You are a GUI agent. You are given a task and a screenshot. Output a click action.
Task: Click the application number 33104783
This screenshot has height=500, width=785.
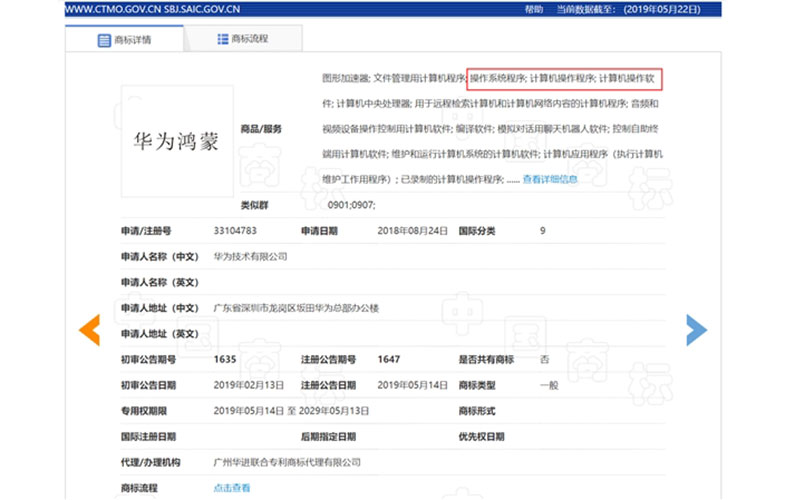pyautogui.click(x=236, y=231)
